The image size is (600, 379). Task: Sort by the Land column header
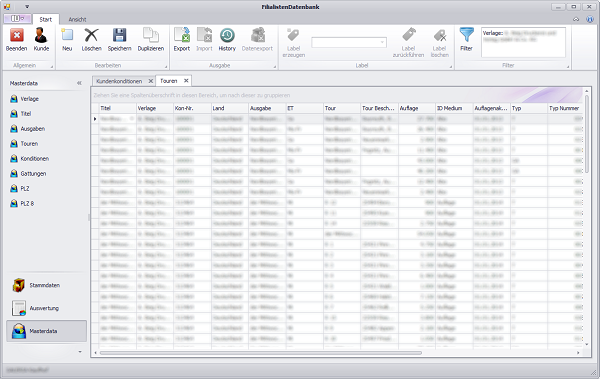coord(230,108)
